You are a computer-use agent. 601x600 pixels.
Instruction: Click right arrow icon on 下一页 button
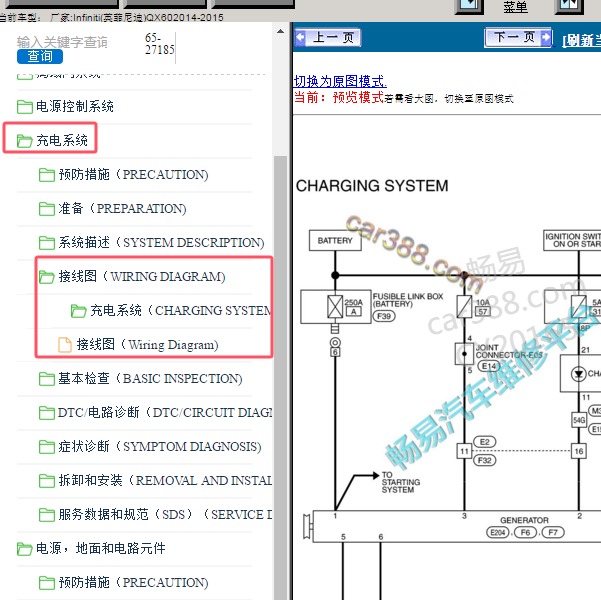545,38
